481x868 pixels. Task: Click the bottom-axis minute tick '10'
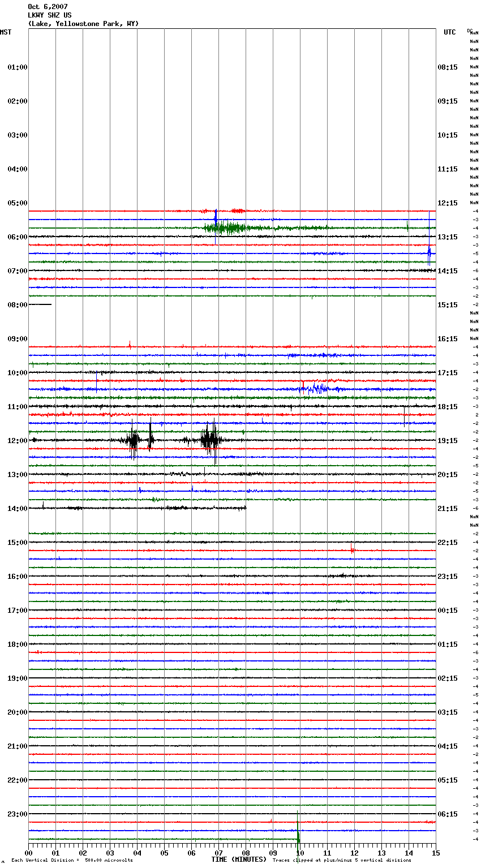click(300, 853)
